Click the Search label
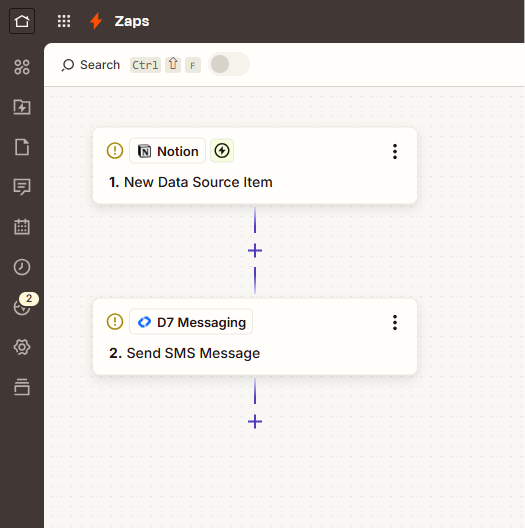This screenshot has height=528, width=525. click(100, 65)
